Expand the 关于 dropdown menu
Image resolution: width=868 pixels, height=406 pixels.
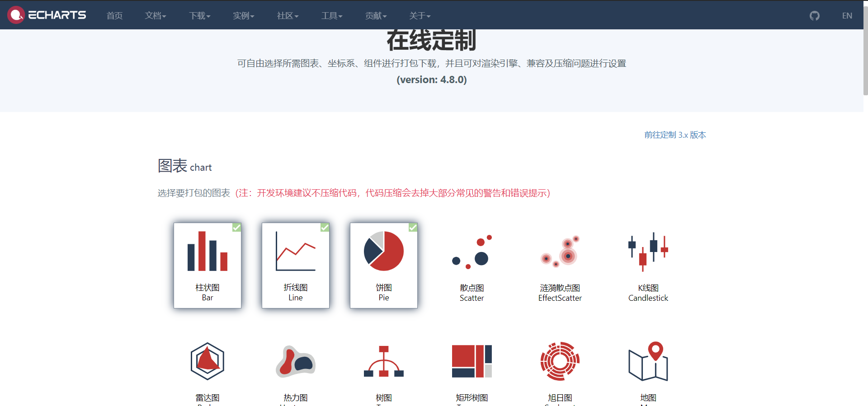pyautogui.click(x=420, y=16)
